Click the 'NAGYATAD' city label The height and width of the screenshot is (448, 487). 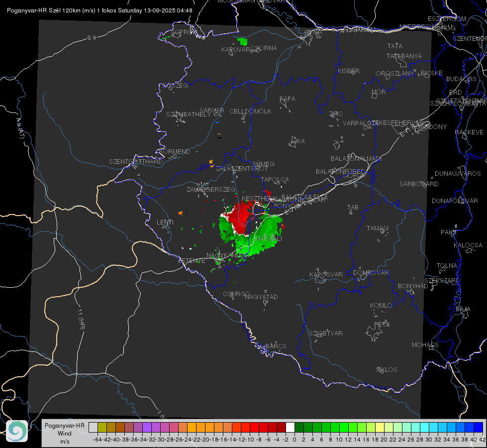pos(261,297)
